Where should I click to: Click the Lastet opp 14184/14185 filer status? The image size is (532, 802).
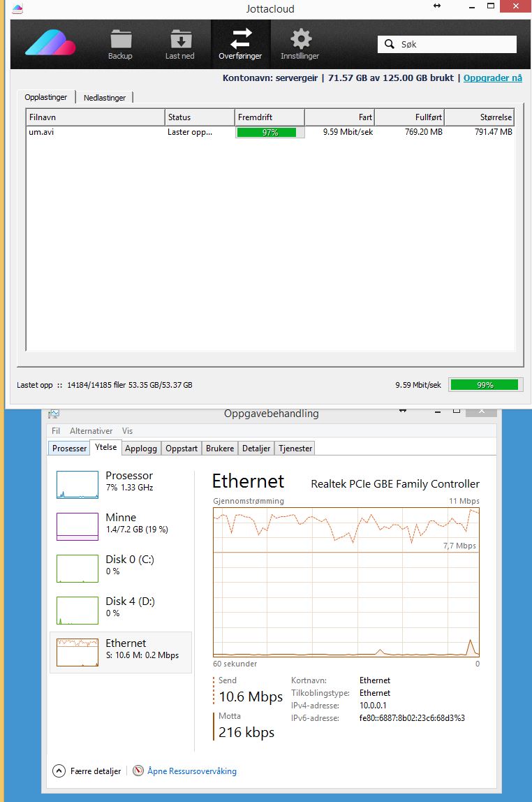point(104,385)
